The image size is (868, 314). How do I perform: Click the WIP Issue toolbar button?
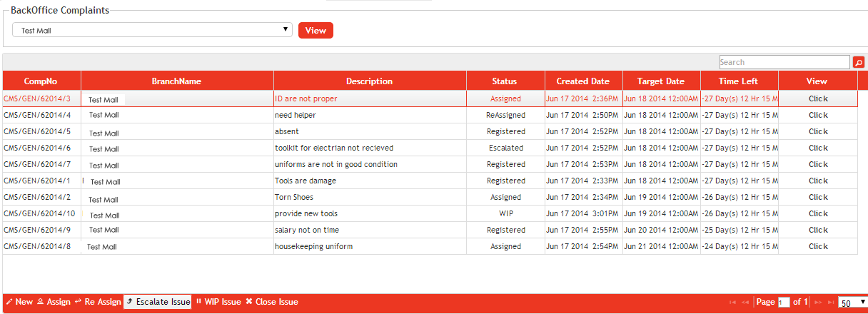point(218,302)
